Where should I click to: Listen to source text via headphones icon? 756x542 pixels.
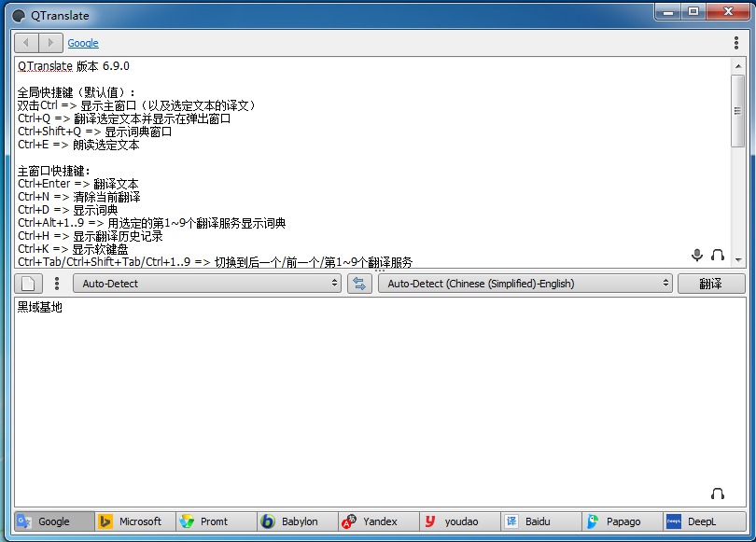pos(718,255)
